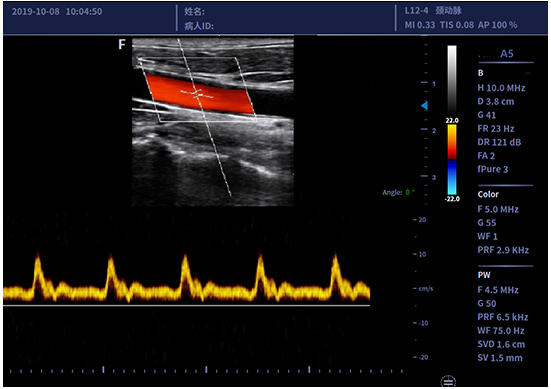This screenshot has height=389, width=551.
Task: Select the blue negative velocity color scale
Action: 452,177
